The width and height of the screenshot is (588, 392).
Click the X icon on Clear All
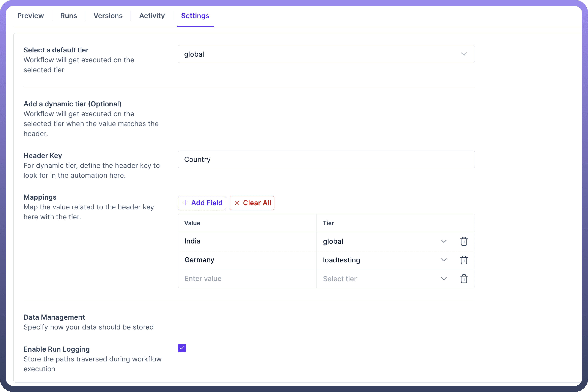[237, 203]
